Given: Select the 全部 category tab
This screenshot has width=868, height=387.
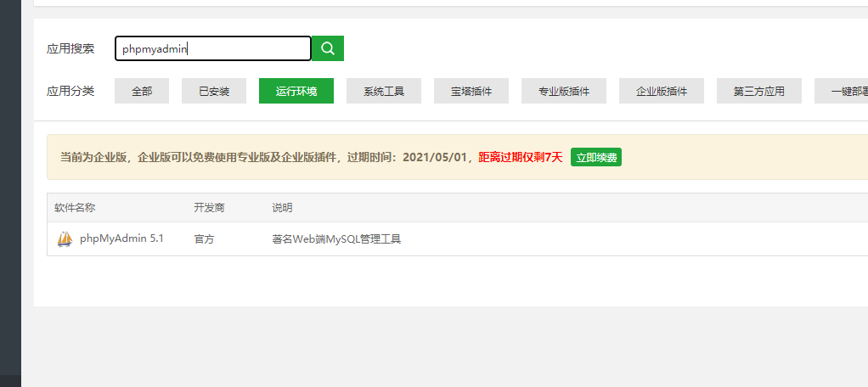Looking at the screenshot, I should pyautogui.click(x=142, y=91).
